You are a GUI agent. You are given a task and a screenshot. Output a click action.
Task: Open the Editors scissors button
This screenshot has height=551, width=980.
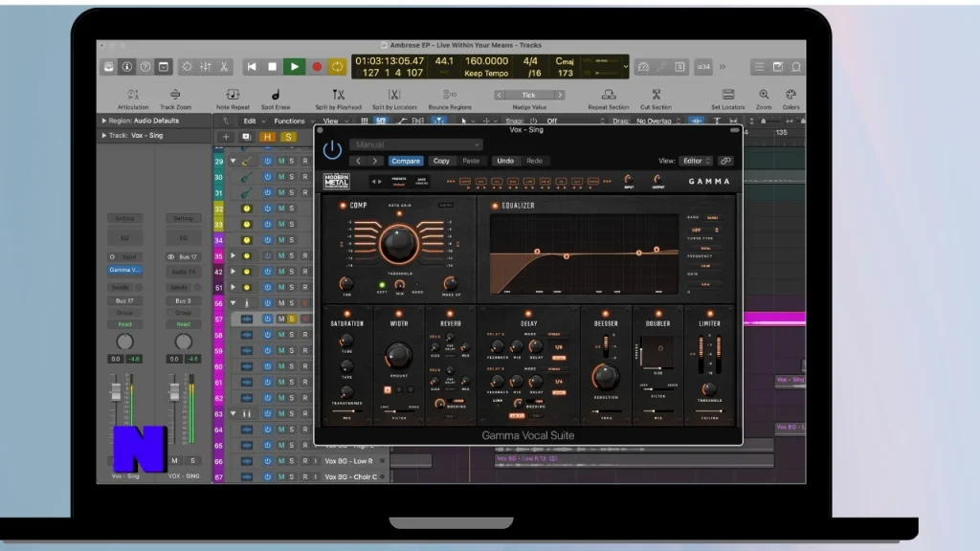click(x=223, y=67)
